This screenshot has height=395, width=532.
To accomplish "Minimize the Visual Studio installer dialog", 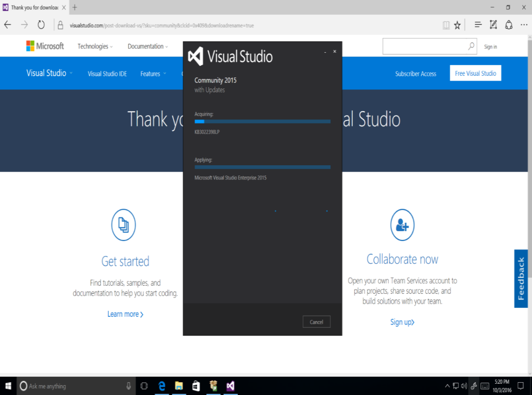I will click(x=325, y=52).
